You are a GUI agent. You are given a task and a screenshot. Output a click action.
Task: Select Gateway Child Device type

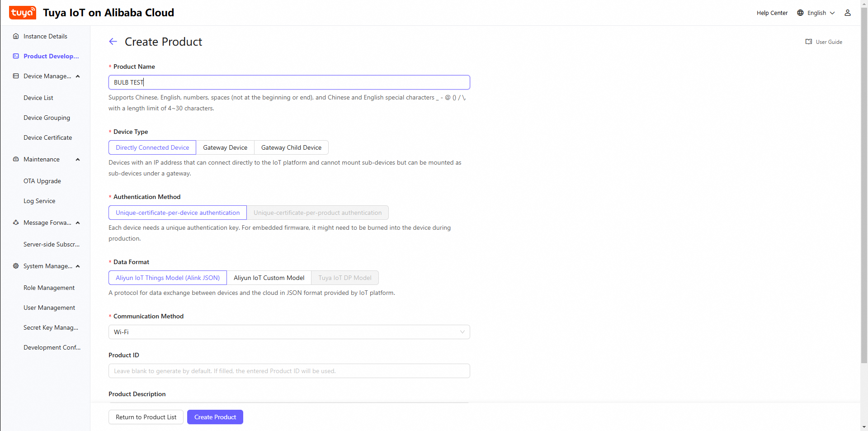(x=291, y=147)
